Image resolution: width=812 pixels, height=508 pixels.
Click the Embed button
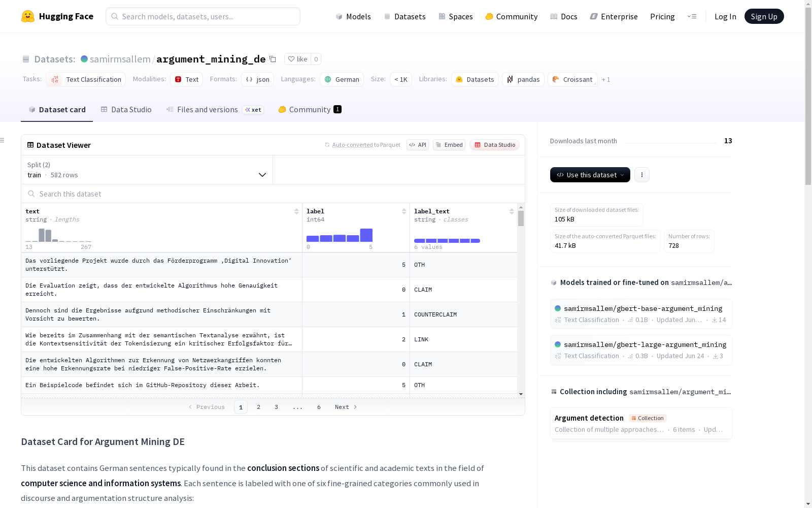449,145
